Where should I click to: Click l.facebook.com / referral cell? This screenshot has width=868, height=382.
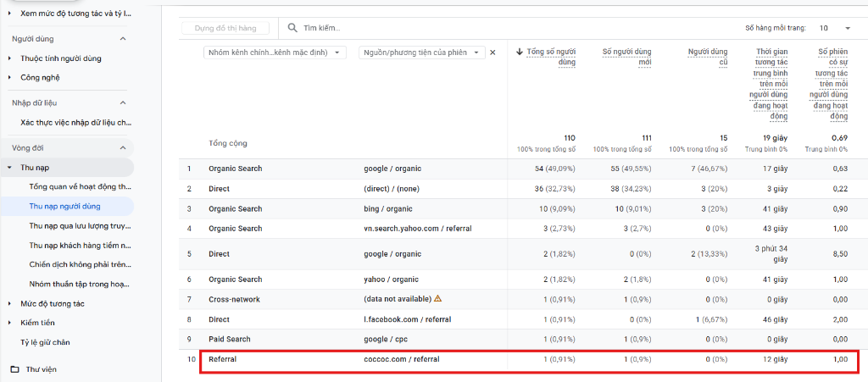tap(407, 319)
